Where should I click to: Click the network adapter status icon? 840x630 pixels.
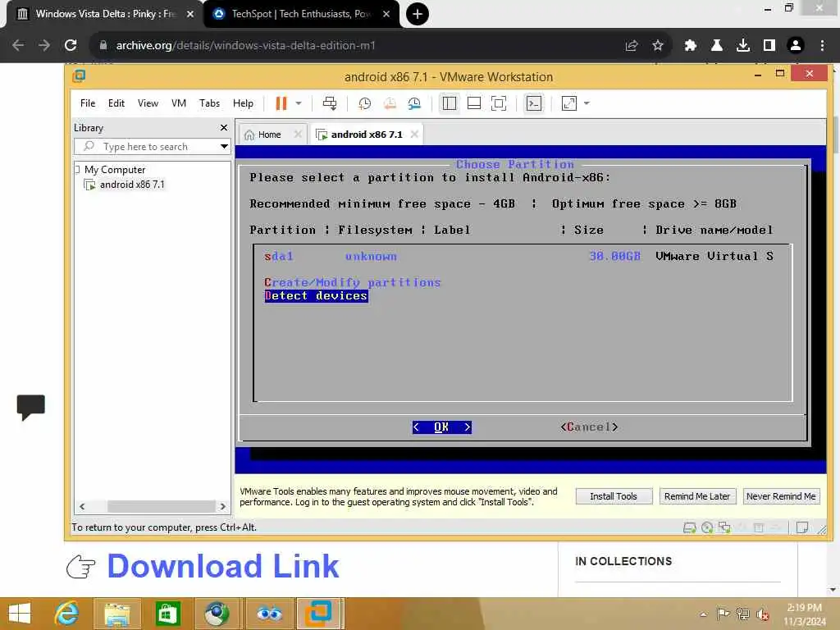pos(724,527)
